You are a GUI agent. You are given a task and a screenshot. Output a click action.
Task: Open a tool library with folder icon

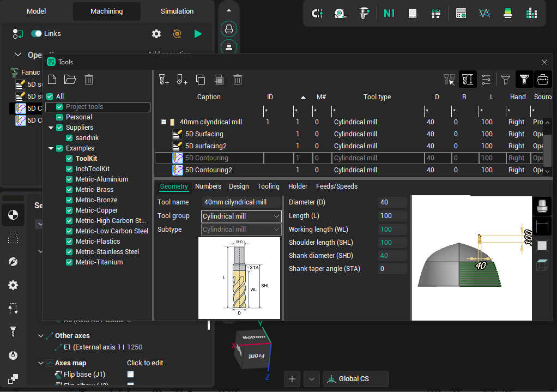click(x=70, y=80)
